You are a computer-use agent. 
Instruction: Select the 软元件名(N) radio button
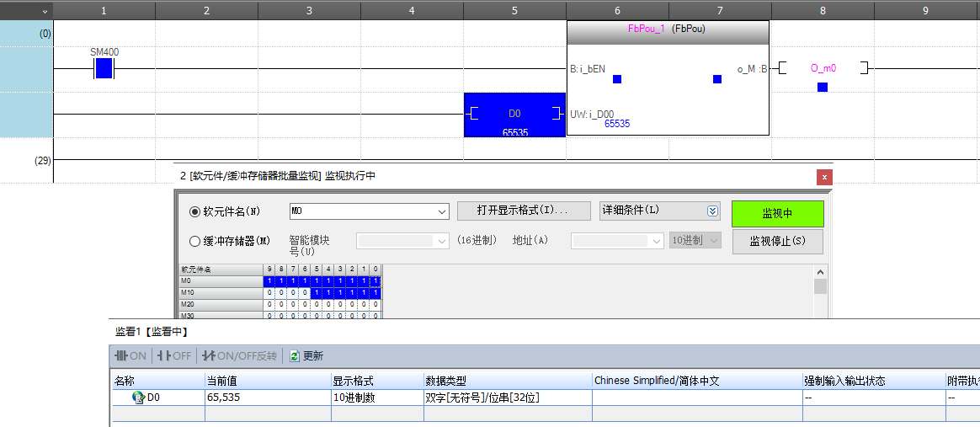click(195, 211)
